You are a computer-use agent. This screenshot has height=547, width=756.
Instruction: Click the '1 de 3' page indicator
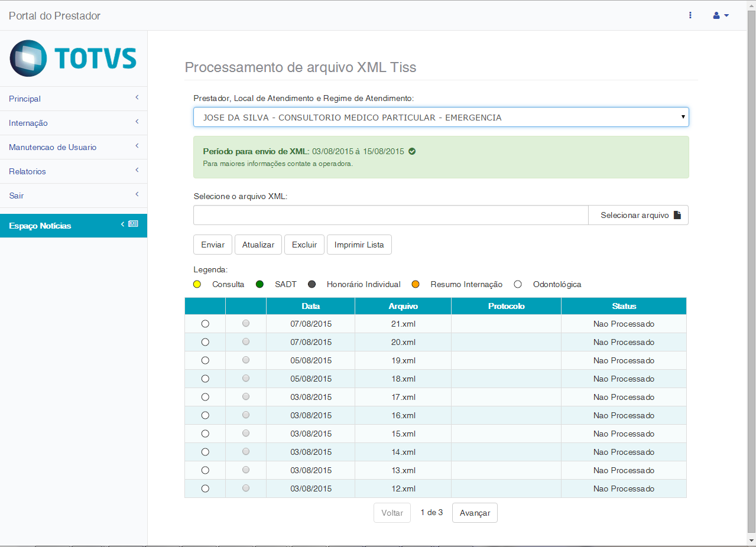[431, 512]
